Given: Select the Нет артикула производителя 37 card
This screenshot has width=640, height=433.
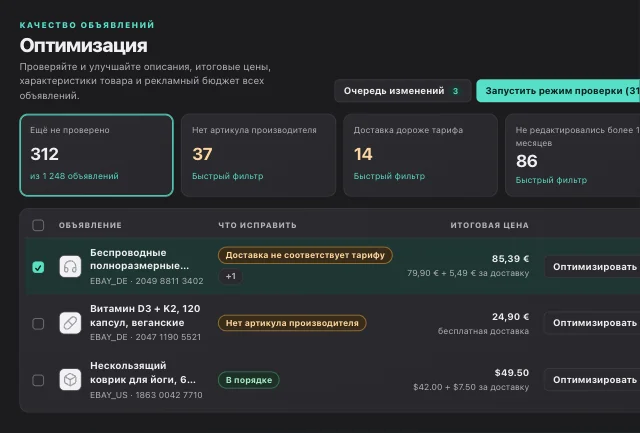Looking at the screenshot, I should 258,155.
